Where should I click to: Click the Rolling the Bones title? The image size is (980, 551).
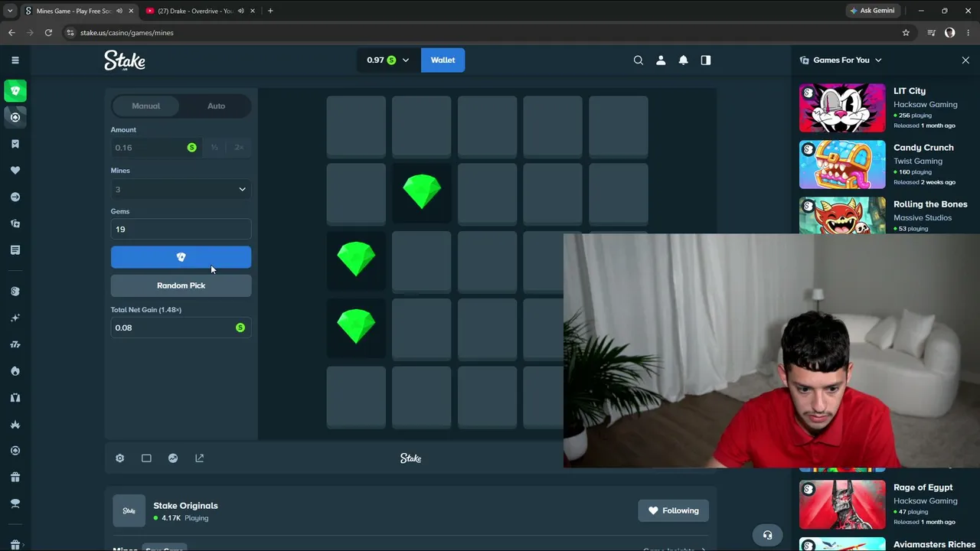(930, 204)
